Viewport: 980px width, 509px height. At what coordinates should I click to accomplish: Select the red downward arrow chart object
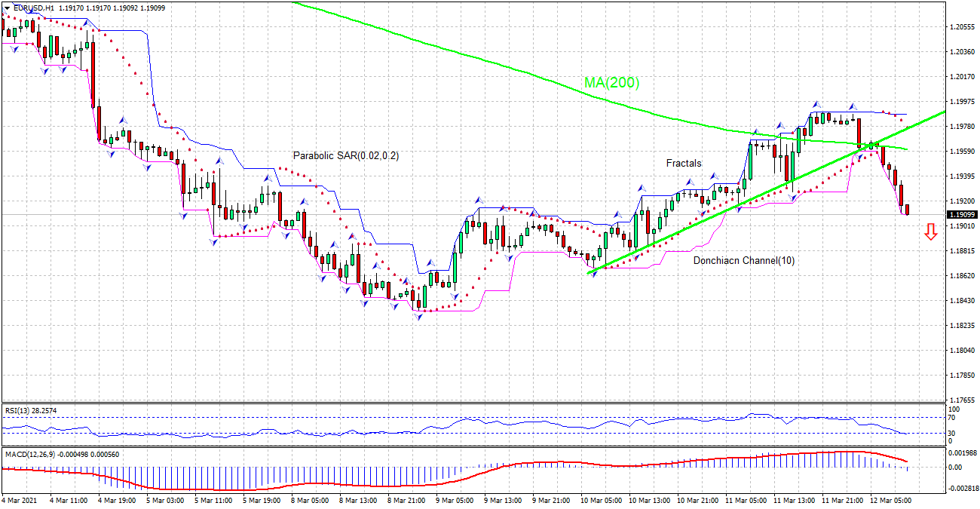click(x=932, y=232)
